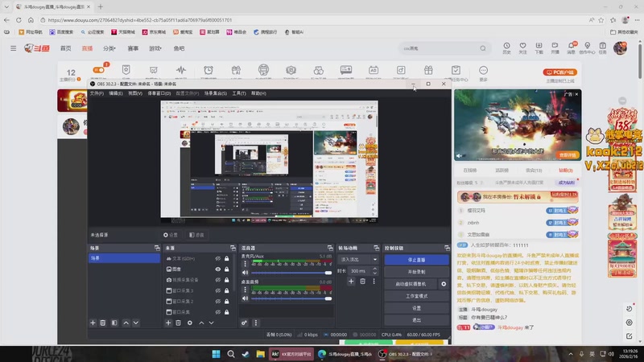The image size is (644, 362).
Task: Undock the Sources panel popout icon
Action: 233,248
